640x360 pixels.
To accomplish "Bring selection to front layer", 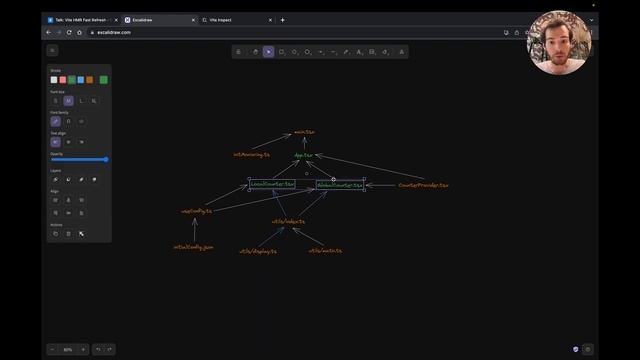I will 94,179.
